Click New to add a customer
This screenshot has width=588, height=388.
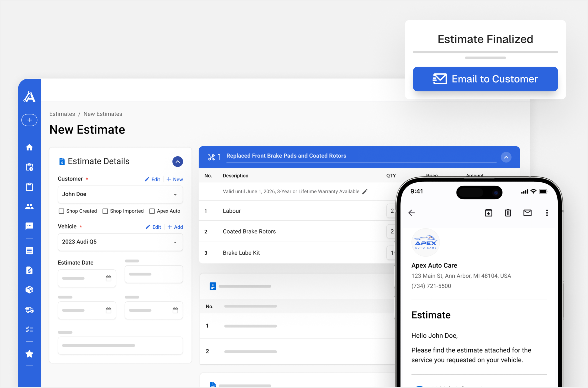[x=174, y=179]
